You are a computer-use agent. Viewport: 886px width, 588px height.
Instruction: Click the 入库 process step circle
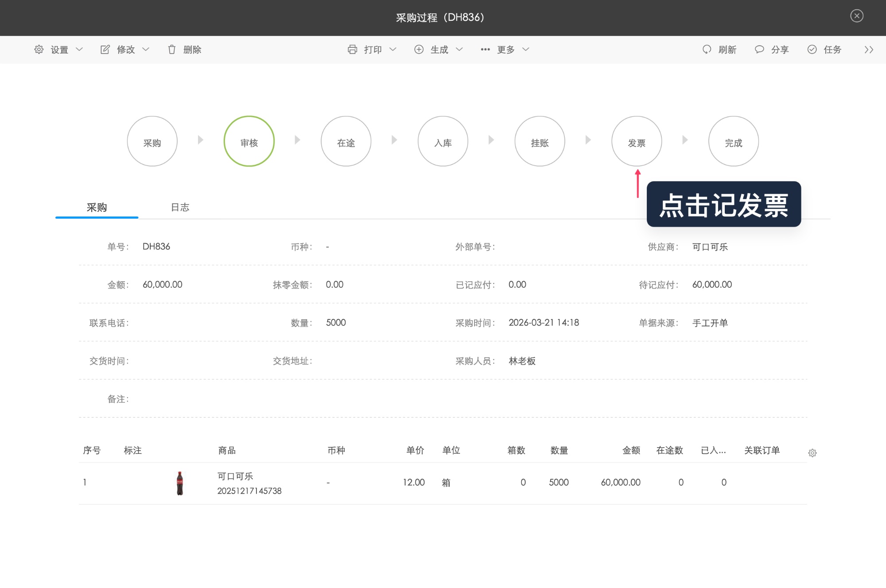pos(443,141)
